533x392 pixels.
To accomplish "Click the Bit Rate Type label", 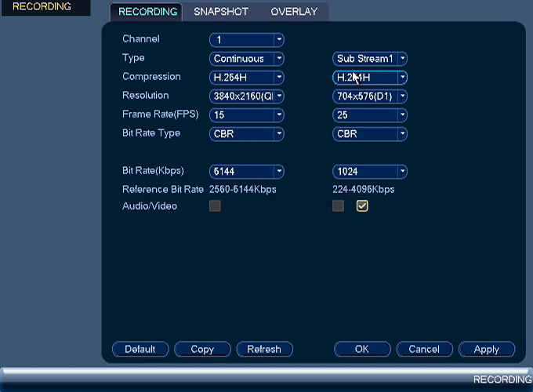I will [x=151, y=133].
